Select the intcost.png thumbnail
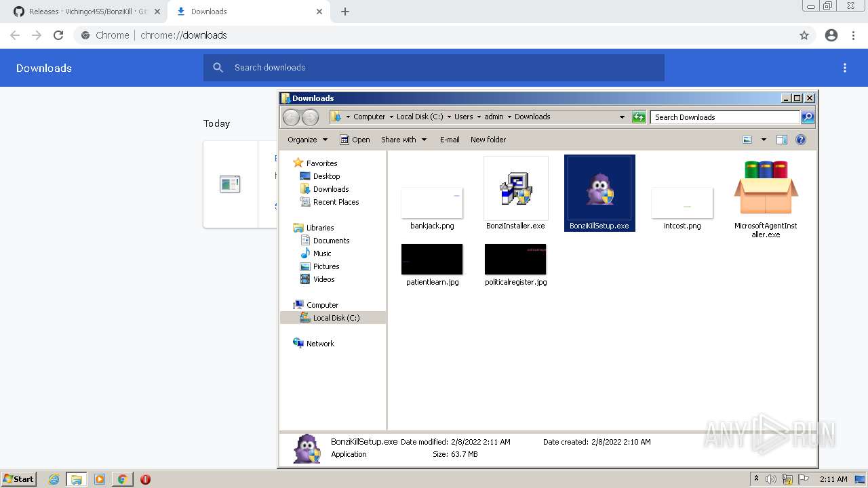Viewport: 868px width, 488px height. pos(682,203)
